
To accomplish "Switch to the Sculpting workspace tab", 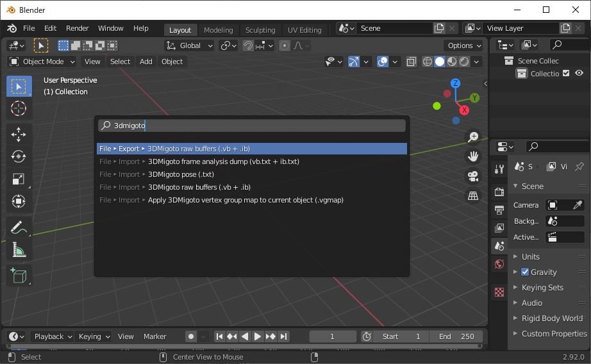I will (260, 30).
